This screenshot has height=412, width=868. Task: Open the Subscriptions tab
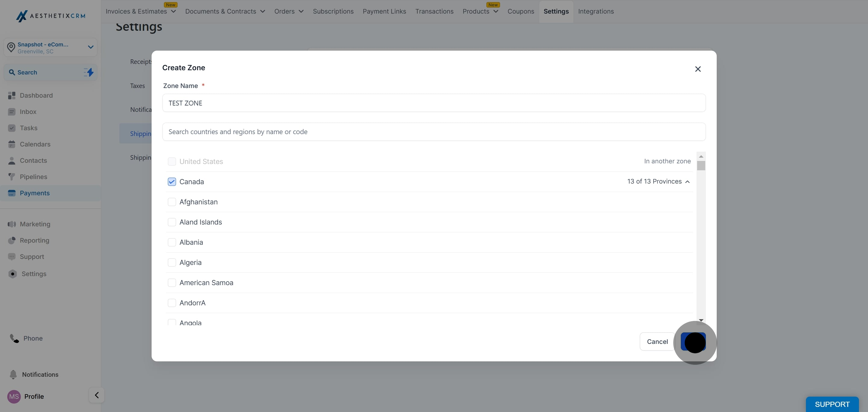pos(333,11)
